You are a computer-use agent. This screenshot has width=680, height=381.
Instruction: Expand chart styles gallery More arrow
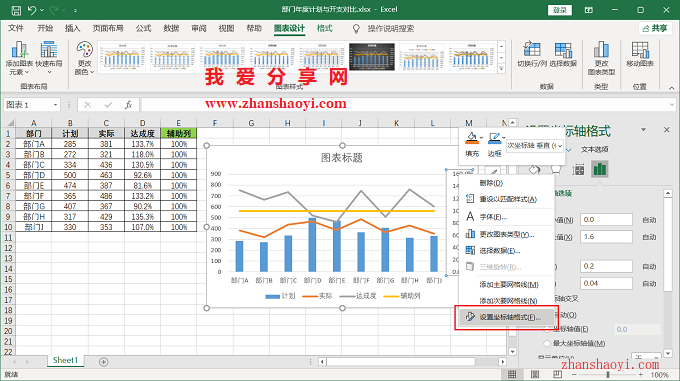(x=502, y=68)
